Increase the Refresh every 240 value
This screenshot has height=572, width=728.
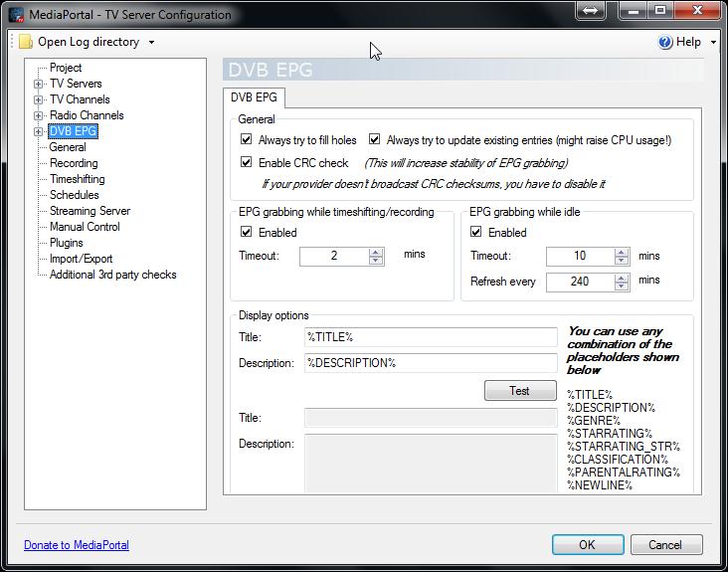coord(622,278)
